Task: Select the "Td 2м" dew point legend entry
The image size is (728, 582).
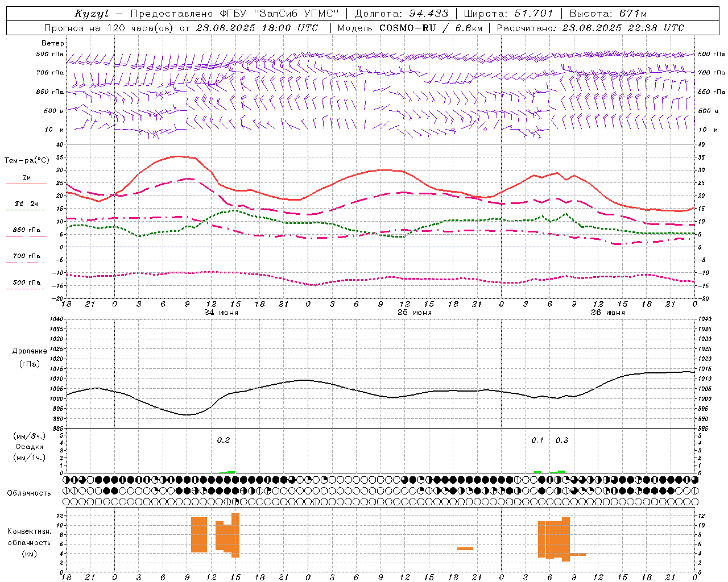Action: coord(27,203)
